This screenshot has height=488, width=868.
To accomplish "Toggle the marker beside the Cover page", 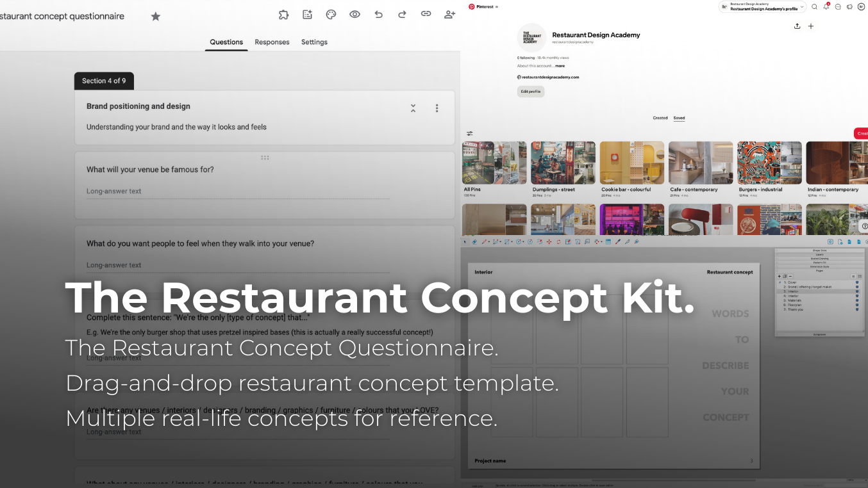I will pos(857,282).
